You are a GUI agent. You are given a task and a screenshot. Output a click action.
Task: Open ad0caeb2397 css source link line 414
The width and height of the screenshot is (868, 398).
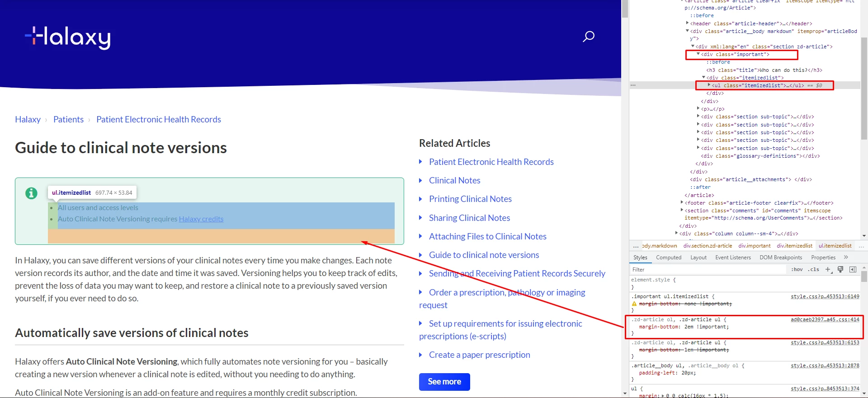click(825, 319)
